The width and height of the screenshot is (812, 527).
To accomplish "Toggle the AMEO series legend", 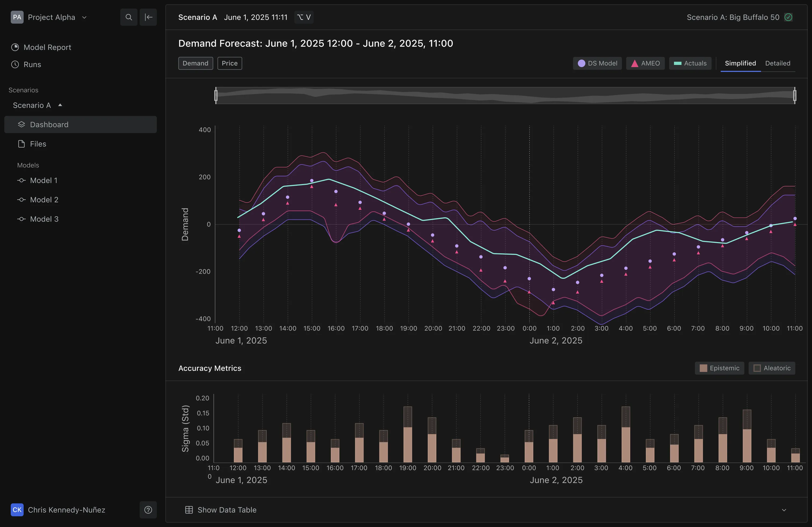I will click(645, 63).
